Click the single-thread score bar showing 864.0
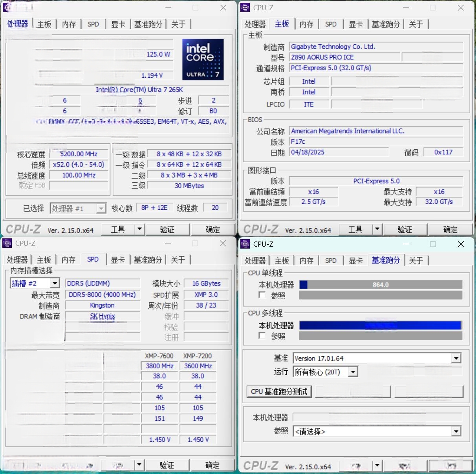This screenshot has height=474, width=476. [x=381, y=285]
